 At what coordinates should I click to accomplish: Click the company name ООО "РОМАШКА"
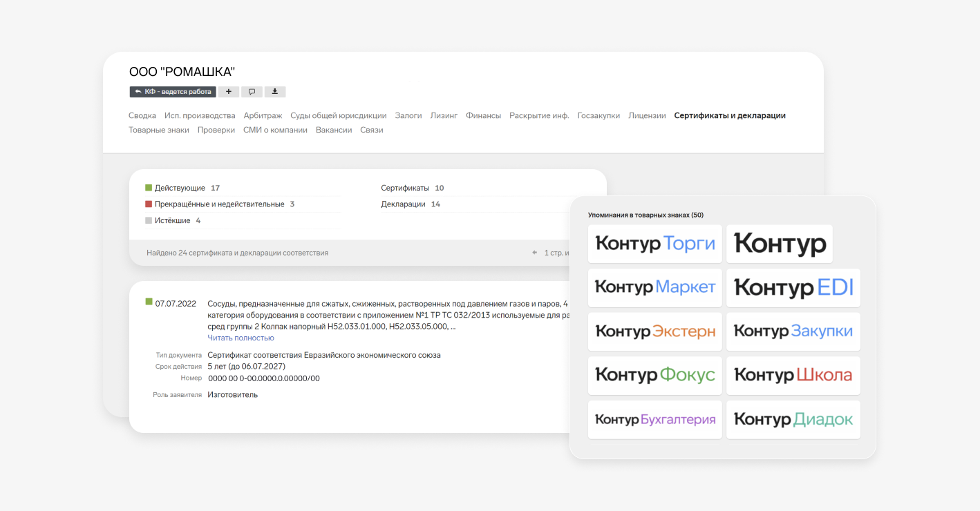click(182, 72)
